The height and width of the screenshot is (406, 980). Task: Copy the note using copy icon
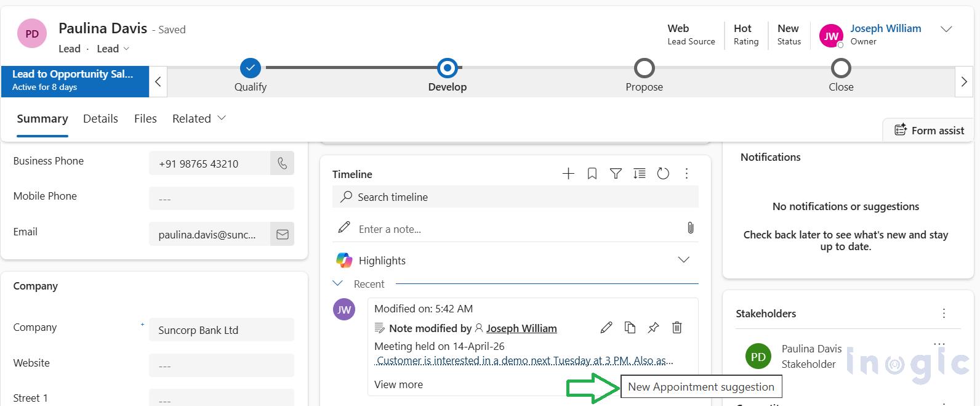(x=630, y=327)
